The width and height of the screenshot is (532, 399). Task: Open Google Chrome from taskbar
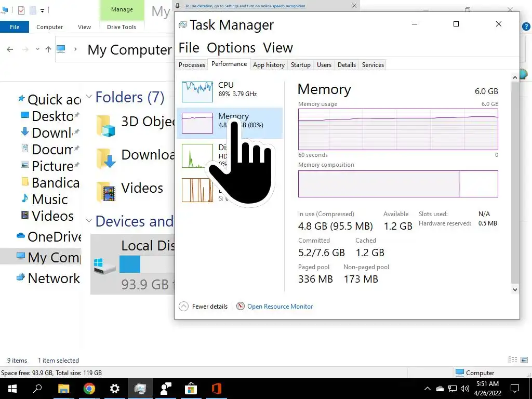tap(89, 389)
